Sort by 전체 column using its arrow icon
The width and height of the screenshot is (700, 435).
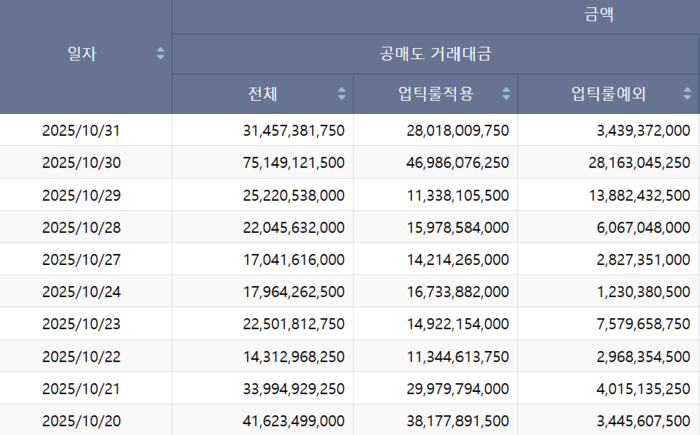[342, 94]
